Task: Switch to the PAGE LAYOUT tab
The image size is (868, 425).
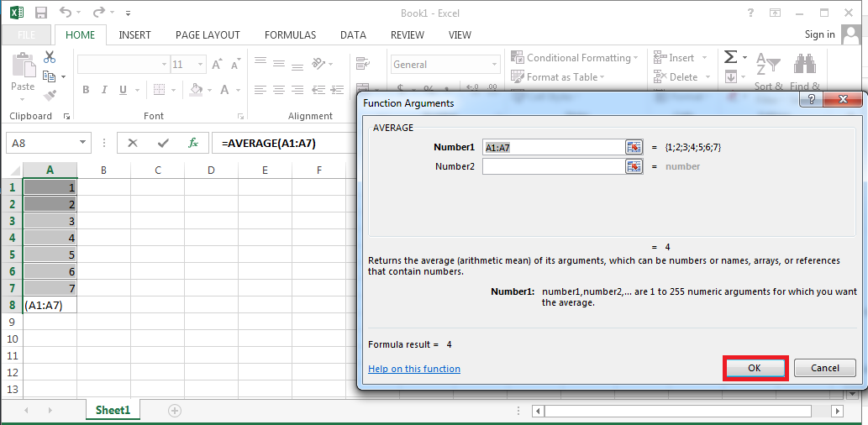Action: pos(208,35)
